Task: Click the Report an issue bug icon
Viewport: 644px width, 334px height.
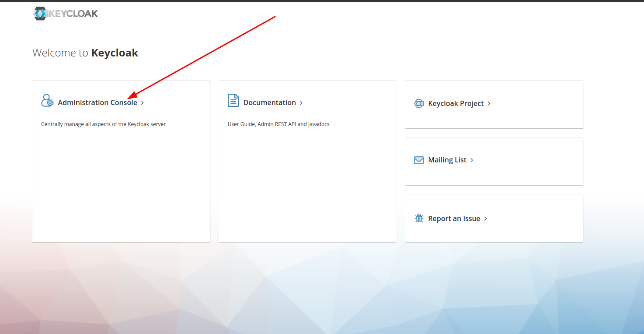Action: click(x=419, y=218)
